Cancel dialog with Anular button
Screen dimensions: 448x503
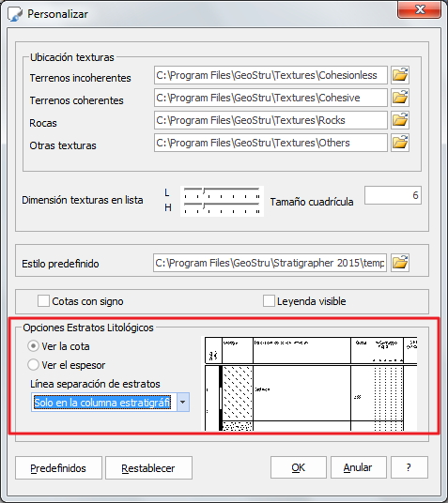(359, 467)
